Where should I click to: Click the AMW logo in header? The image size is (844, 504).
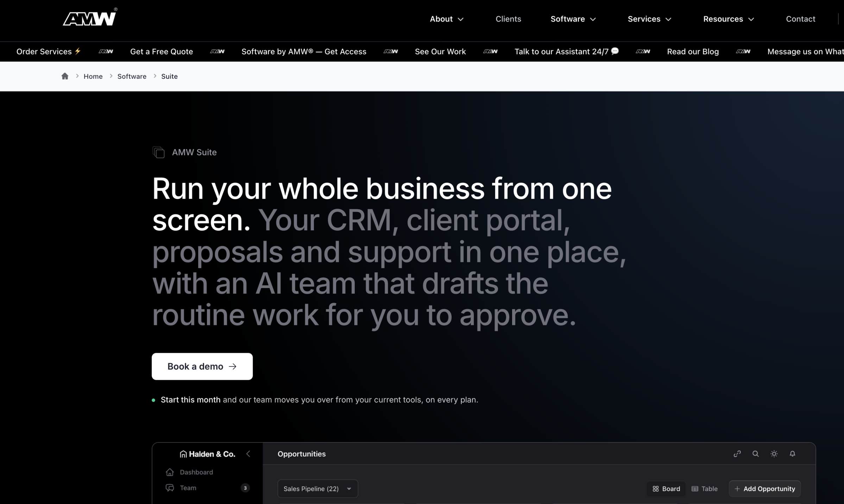(90, 18)
